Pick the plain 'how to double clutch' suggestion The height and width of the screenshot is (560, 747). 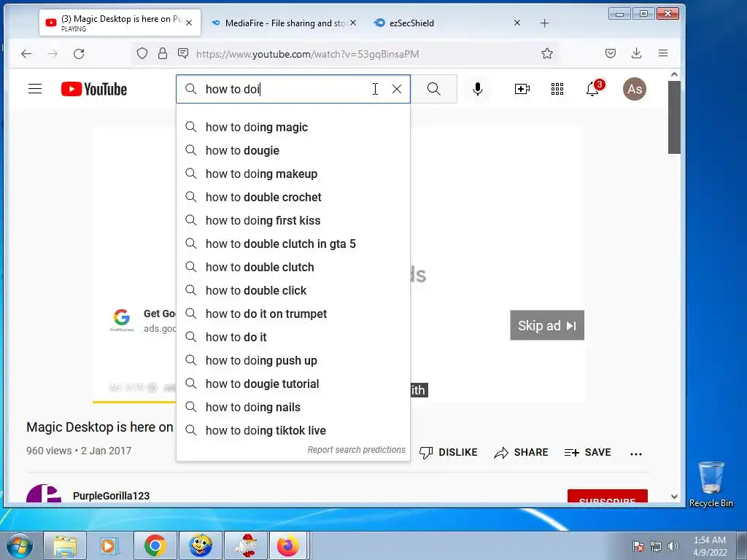[293, 267]
